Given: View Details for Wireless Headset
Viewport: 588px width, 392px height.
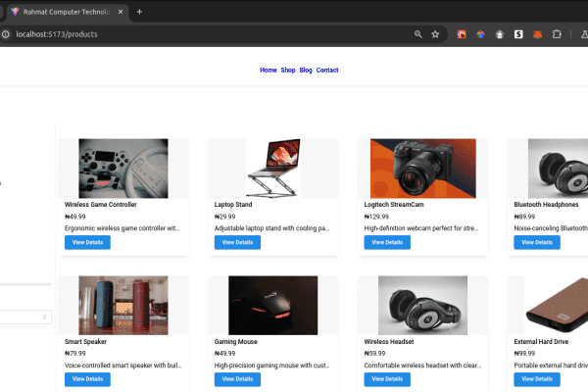Looking at the screenshot, I should [x=387, y=379].
